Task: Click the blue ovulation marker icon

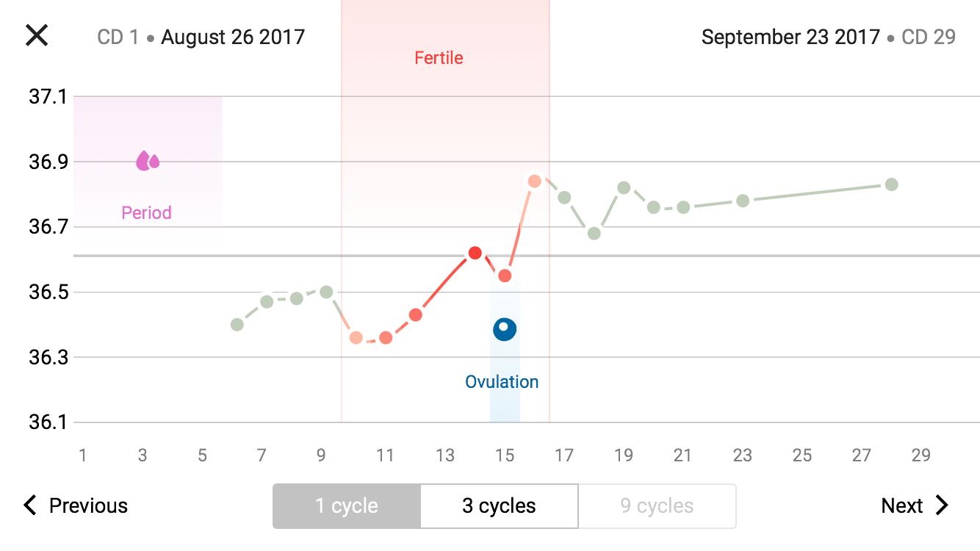Action: (x=504, y=328)
